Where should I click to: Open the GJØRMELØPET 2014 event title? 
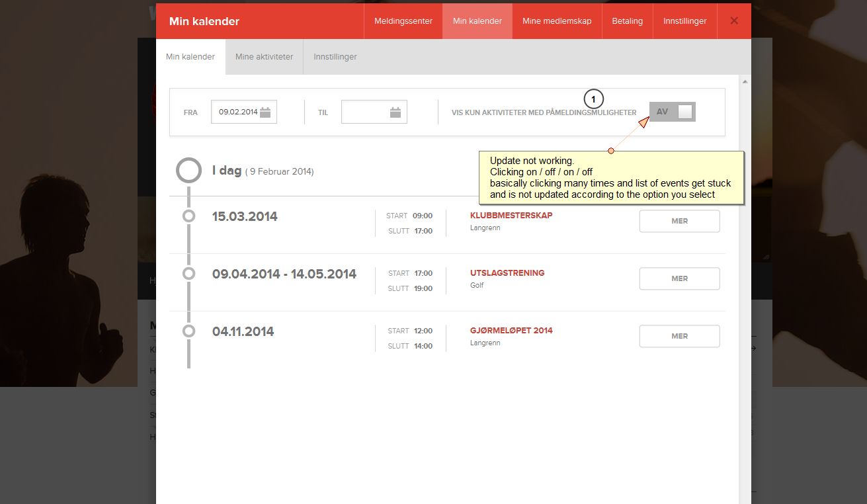[x=511, y=331]
